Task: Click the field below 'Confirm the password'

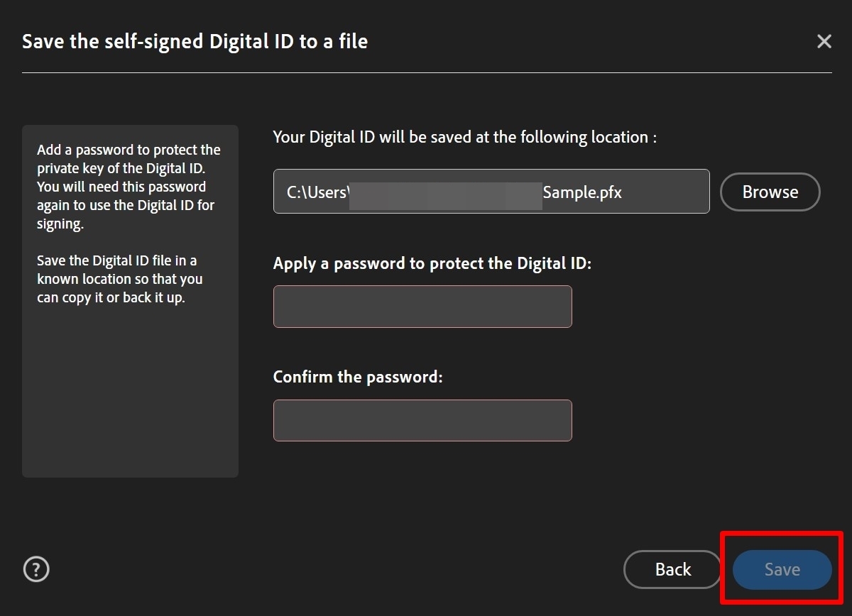Action: (422, 420)
